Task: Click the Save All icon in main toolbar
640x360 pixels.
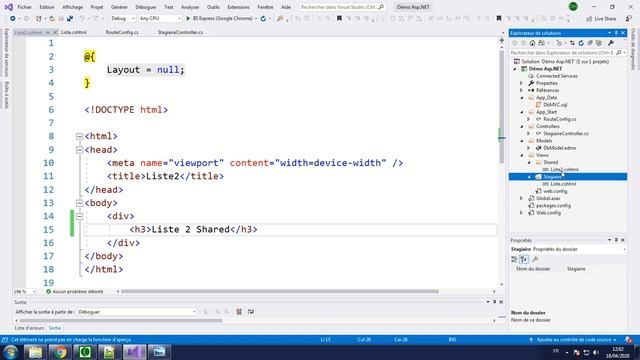Action: pos(70,18)
